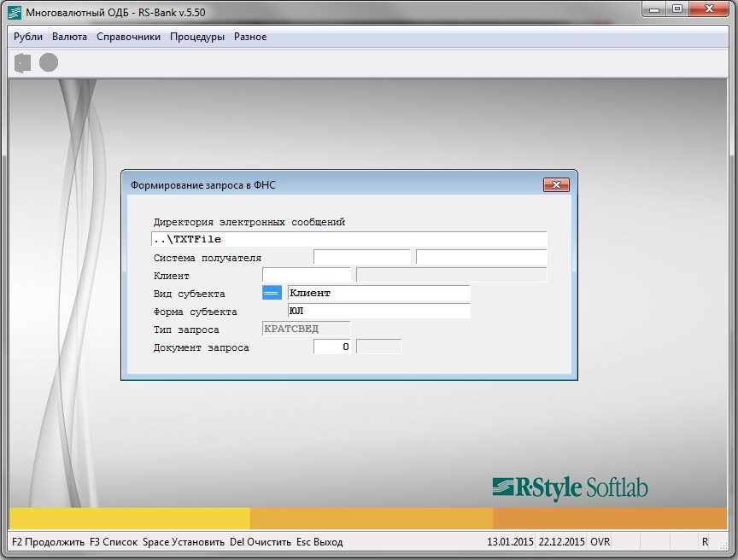
Task: Open the Рубли menu
Action: 28,37
